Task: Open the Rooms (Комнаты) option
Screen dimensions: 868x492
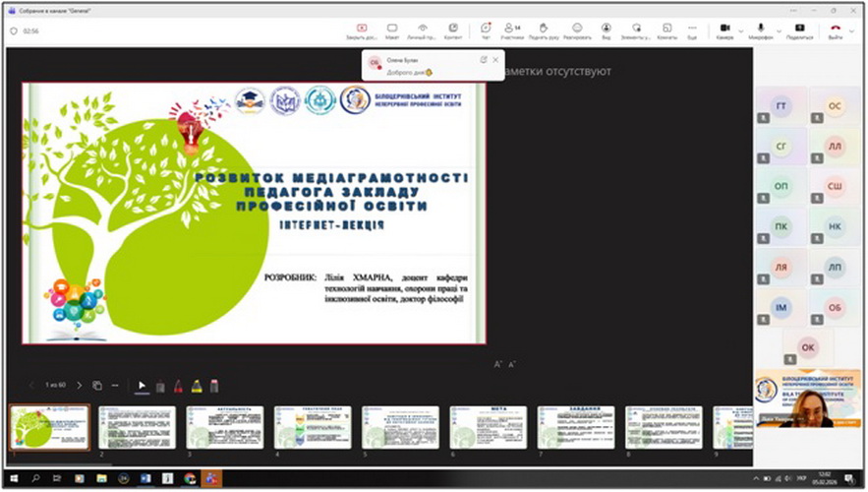Action: click(x=667, y=31)
